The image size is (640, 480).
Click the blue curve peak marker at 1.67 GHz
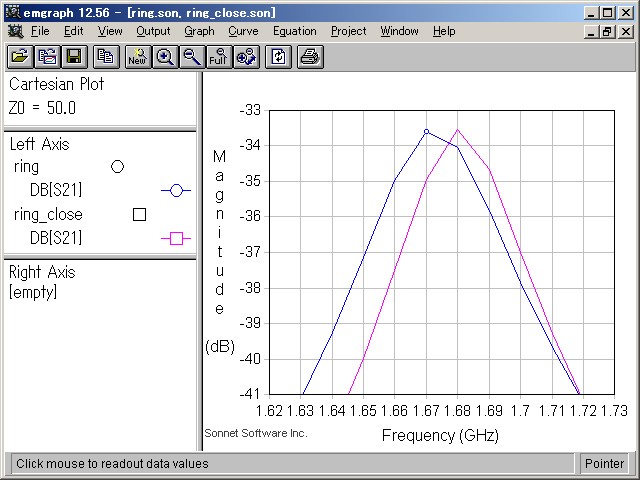pos(427,131)
